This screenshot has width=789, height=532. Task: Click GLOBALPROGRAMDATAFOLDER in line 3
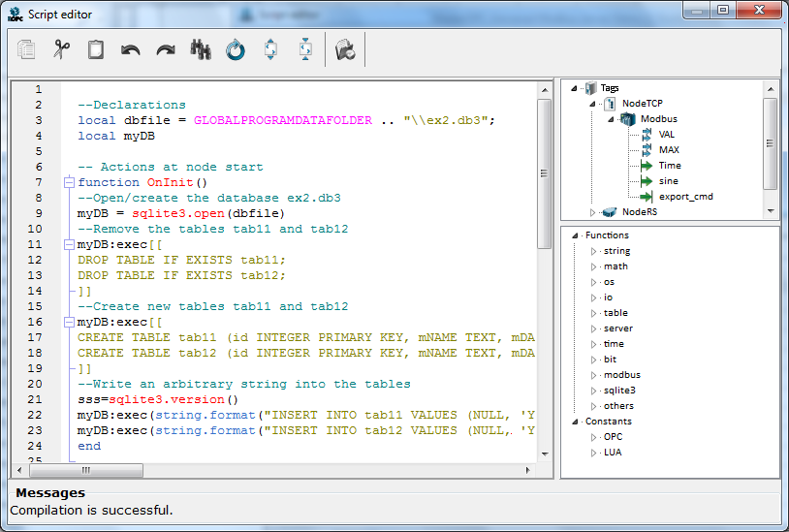283,121
